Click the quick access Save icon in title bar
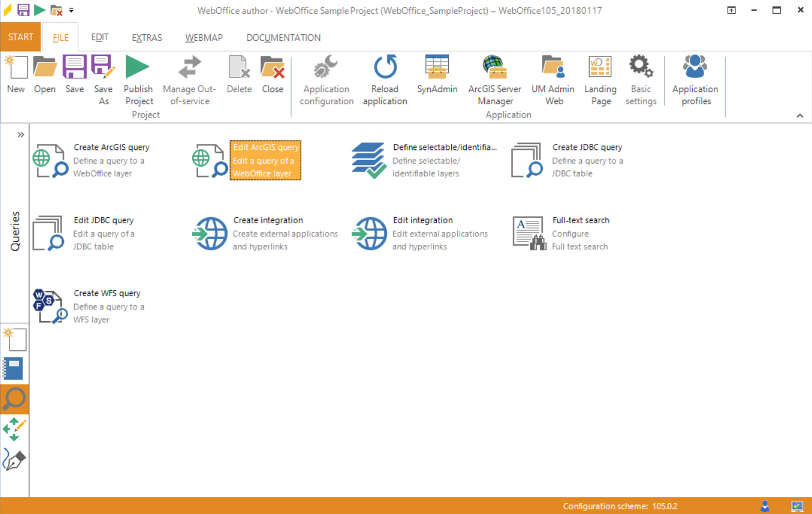 coord(23,10)
